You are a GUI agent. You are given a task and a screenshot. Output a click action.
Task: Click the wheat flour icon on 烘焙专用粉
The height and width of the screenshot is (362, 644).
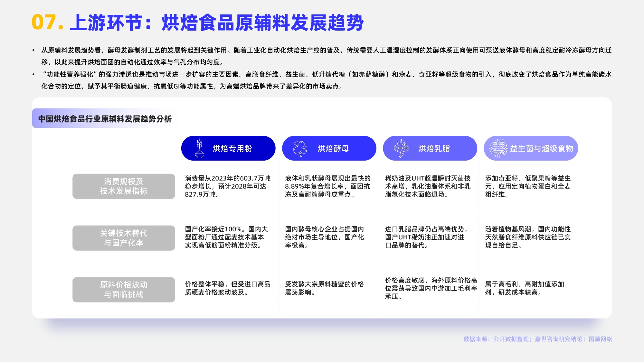tap(200, 148)
